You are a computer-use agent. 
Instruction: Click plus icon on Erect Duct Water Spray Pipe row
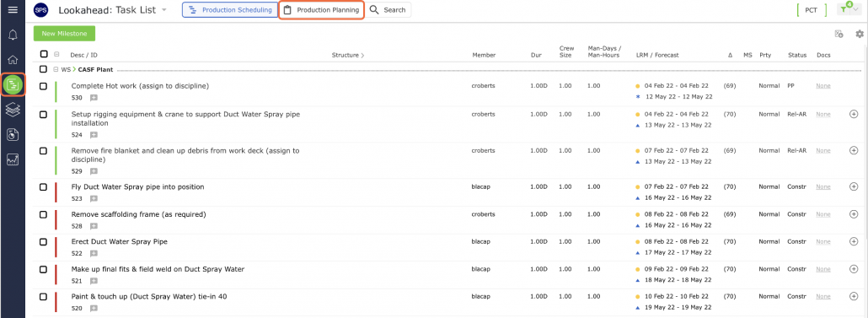tap(853, 241)
